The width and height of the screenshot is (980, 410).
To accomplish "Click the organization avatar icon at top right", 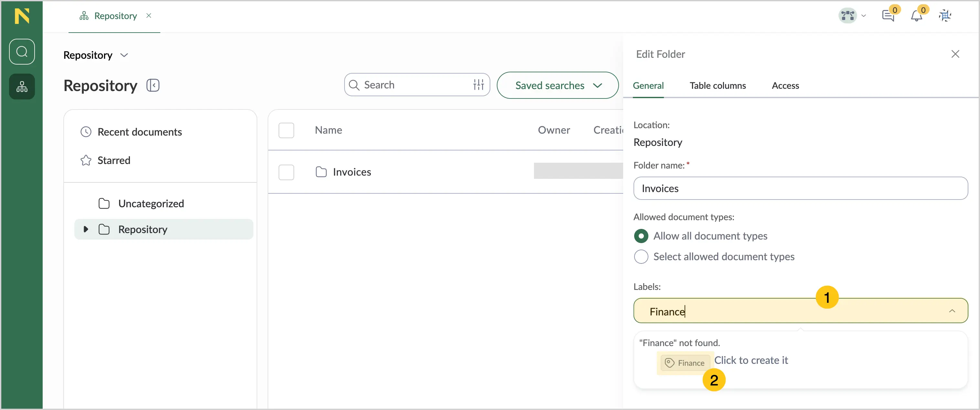I will coord(945,15).
